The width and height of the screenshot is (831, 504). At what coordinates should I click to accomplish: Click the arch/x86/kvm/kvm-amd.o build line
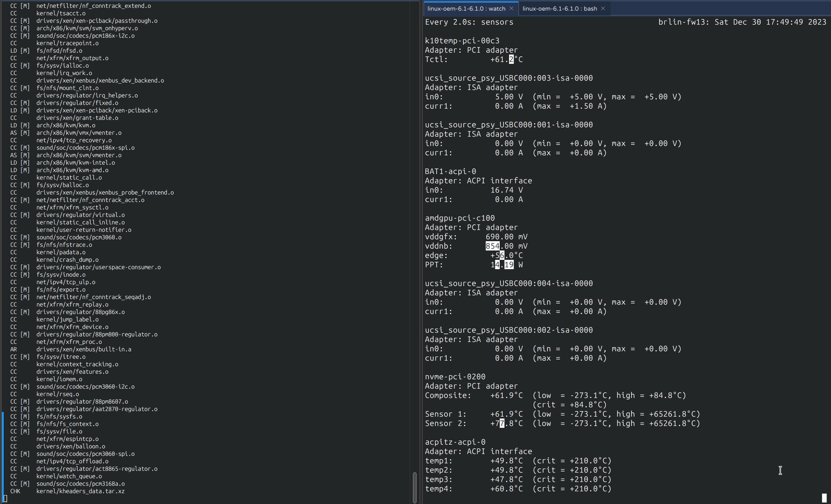(72, 170)
